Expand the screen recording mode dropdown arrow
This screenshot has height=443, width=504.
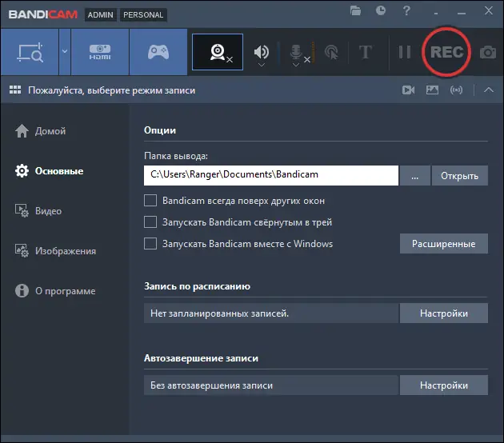[65, 52]
